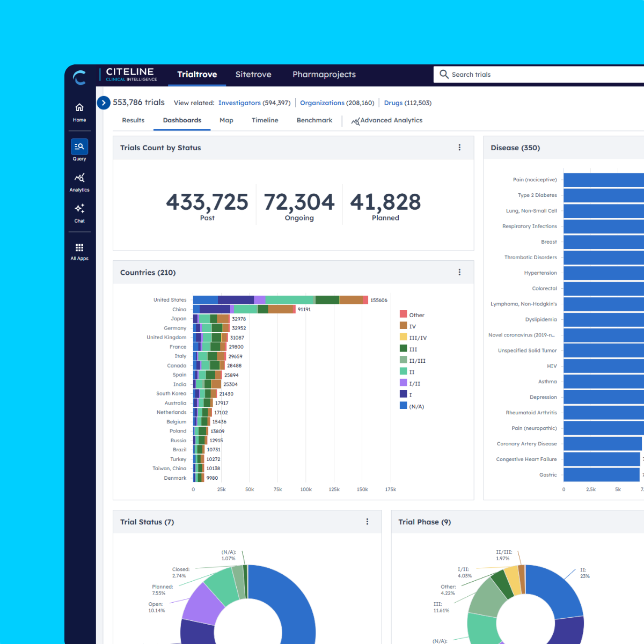Image resolution: width=644 pixels, height=644 pixels.
Task: Open the Trial Status panel kebab menu
Action: tap(367, 522)
